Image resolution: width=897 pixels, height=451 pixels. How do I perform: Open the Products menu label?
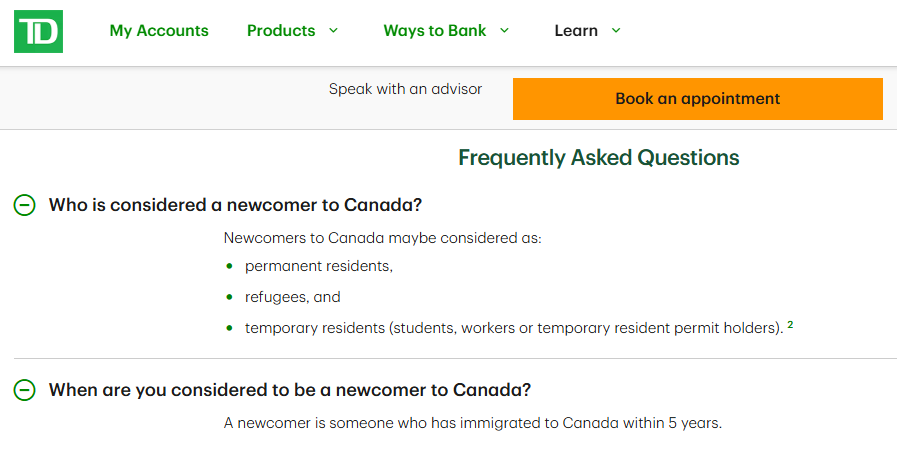tap(281, 31)
